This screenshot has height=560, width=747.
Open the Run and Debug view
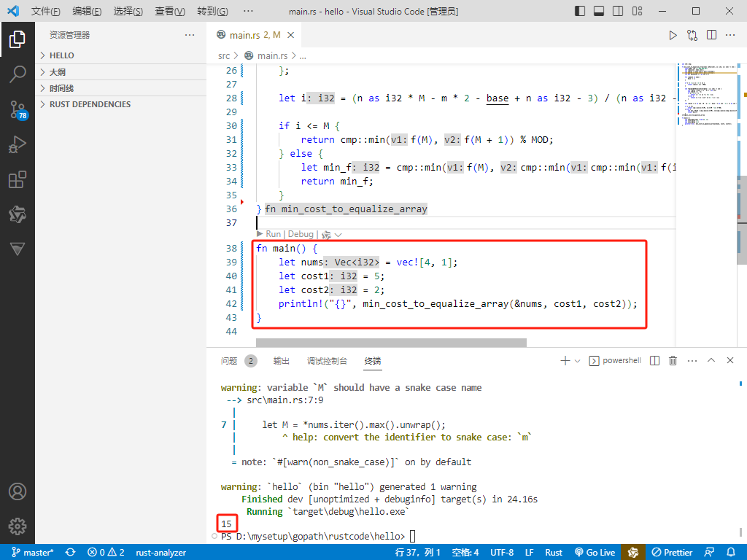click(18, 144)
